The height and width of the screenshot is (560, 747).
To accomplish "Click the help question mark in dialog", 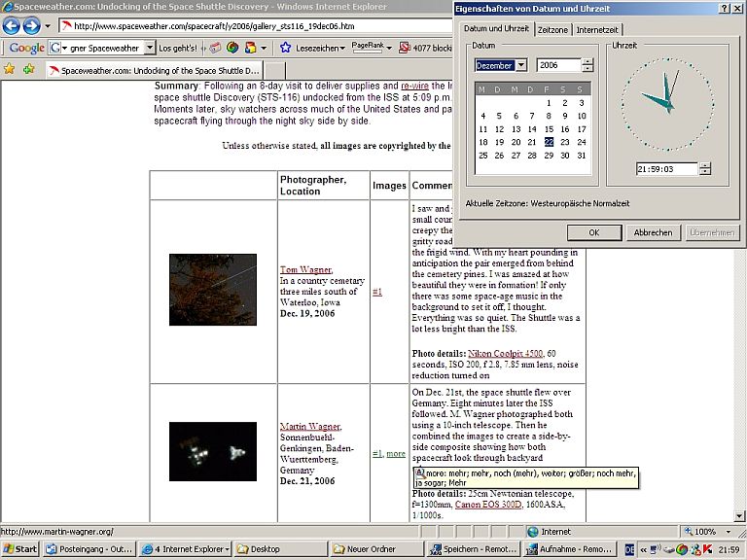I will point(723,9).
